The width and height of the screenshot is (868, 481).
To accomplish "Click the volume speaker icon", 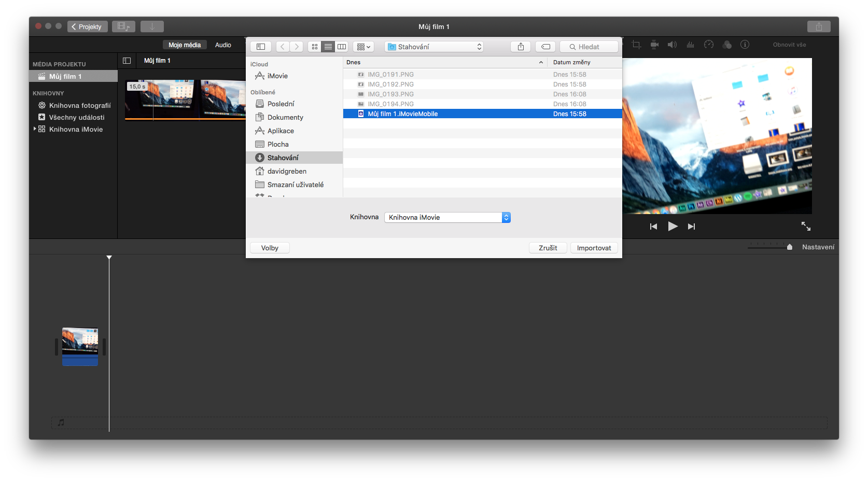I will (x=672, y=45).
